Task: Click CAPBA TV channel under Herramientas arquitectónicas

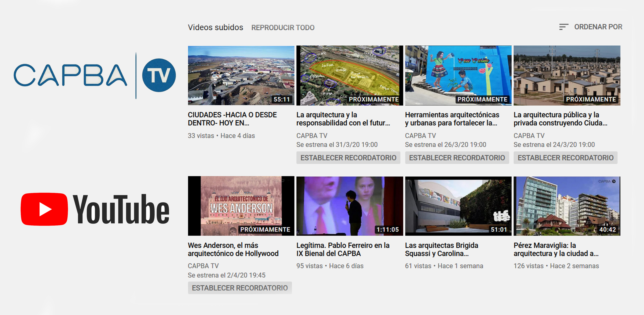Action: (420, 136)
